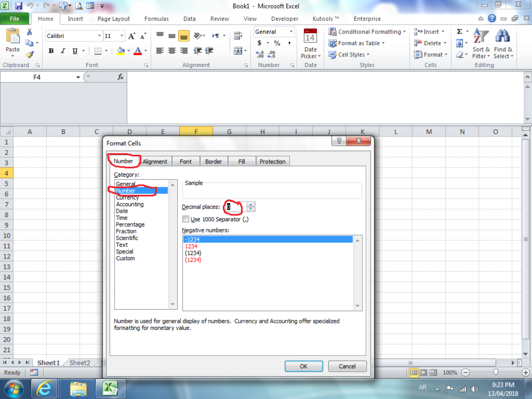The width and height of the screenshot is (532, 399).
Task: Expand Format as Table menu
Action: click(356, 43)
